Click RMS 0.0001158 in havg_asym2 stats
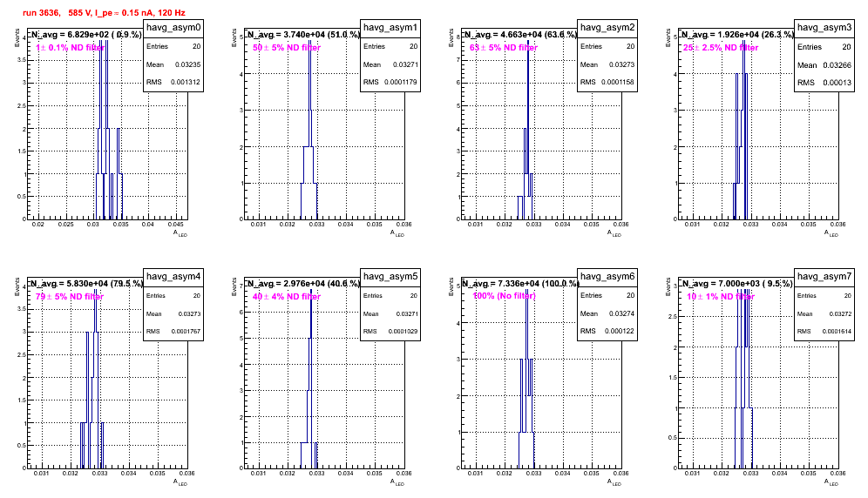 607,82
